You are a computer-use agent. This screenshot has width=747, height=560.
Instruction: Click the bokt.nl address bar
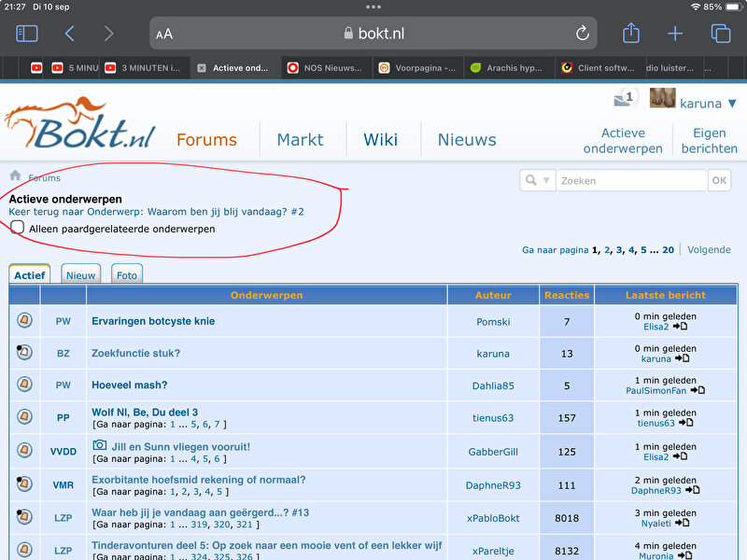pyautogui.click(x=373, y=34)
